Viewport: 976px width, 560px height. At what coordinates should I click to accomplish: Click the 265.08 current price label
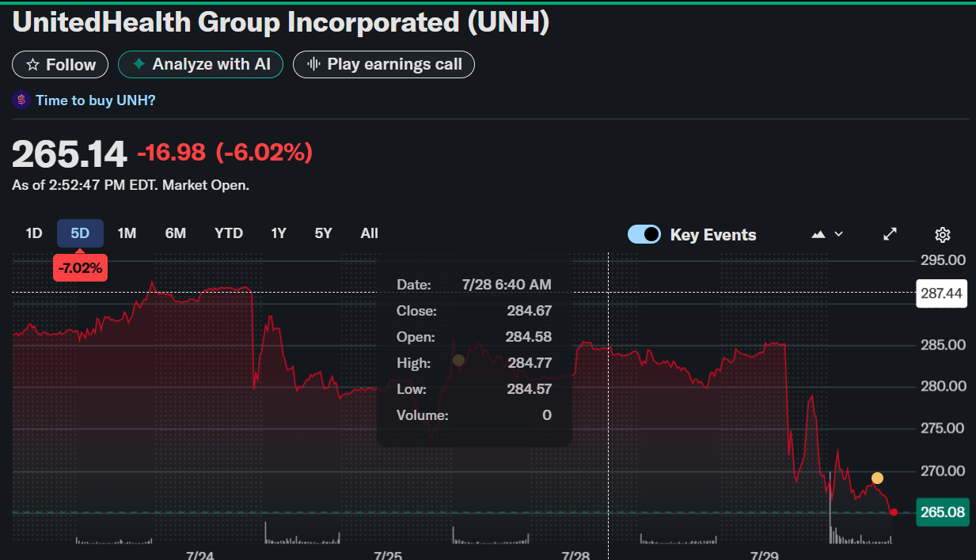942,512
